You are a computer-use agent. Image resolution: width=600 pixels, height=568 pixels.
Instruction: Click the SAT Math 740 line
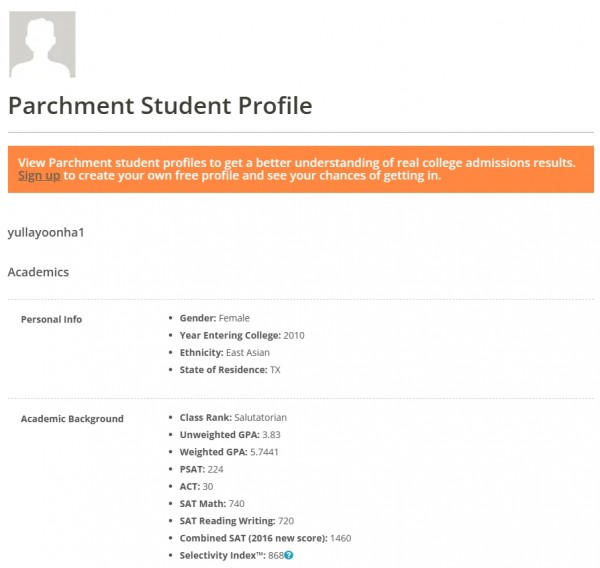tap(212, 504)
